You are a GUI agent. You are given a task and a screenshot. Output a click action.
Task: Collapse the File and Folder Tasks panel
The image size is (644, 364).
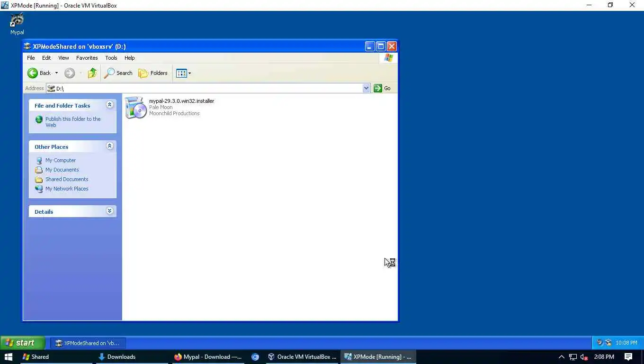tap(110, 105)
